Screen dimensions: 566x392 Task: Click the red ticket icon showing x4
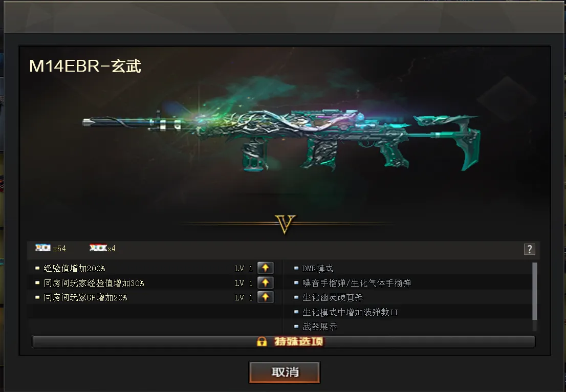coord(98,248)
